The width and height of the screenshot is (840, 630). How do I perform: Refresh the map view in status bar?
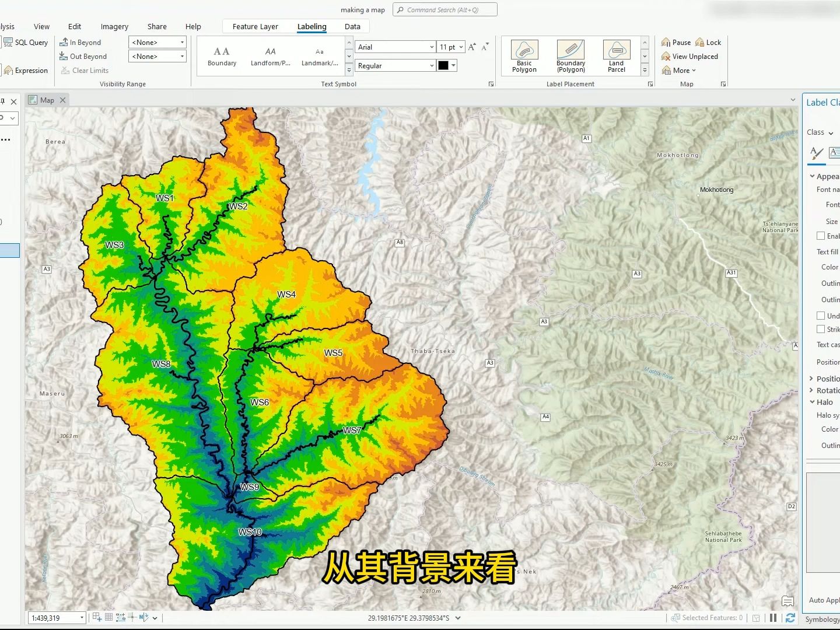pos(790,618)
